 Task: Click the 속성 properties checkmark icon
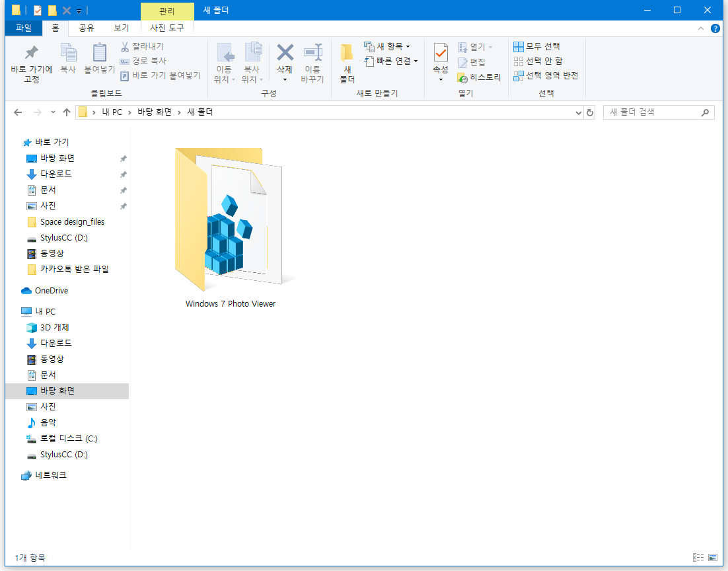tap(441, 52)
